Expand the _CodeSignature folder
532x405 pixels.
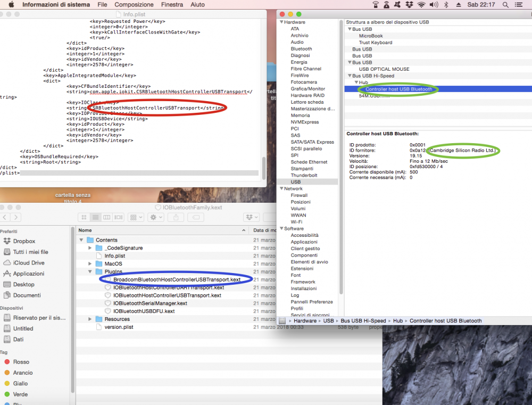[90, 248]
